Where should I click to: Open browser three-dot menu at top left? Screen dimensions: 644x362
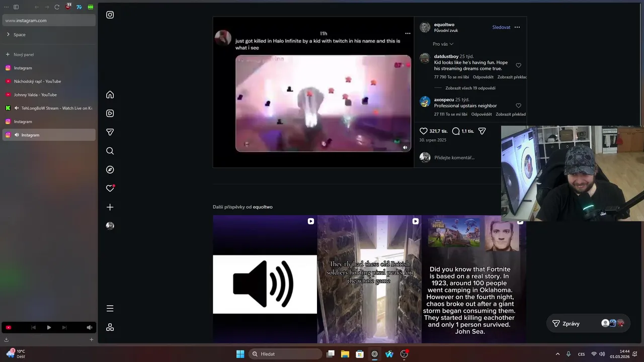(7, 7)
